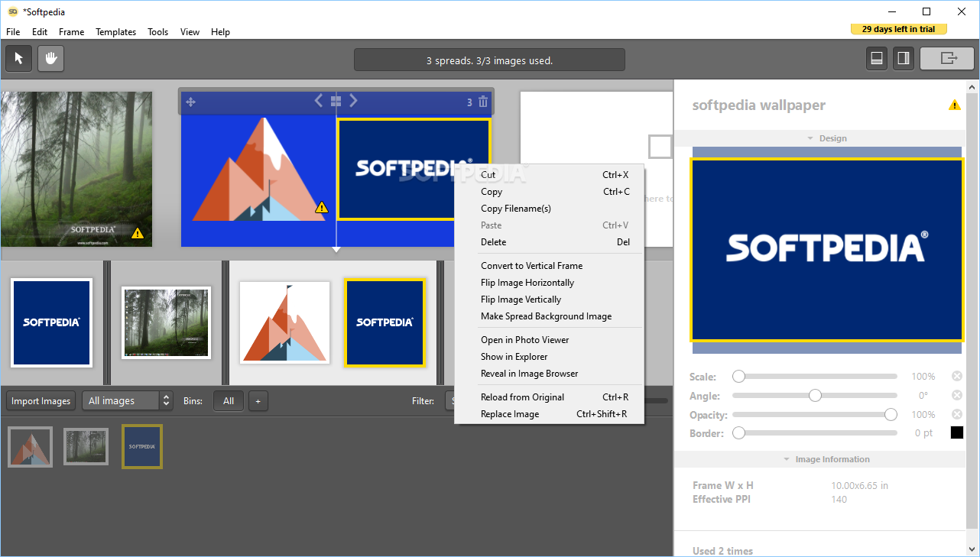Viewport: 980px width, 557px height.
Task: Select Open in Photo Viewer
Action: click(x=550, y=340)
